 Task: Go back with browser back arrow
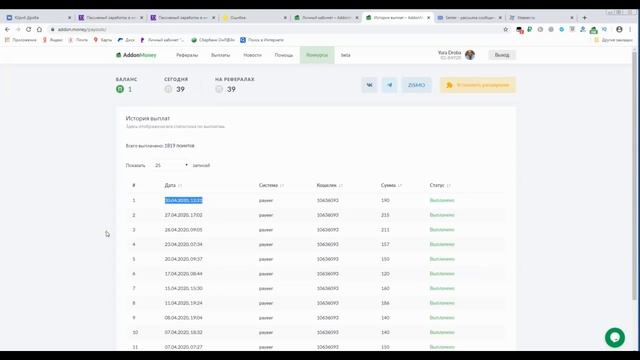(7, 29)
